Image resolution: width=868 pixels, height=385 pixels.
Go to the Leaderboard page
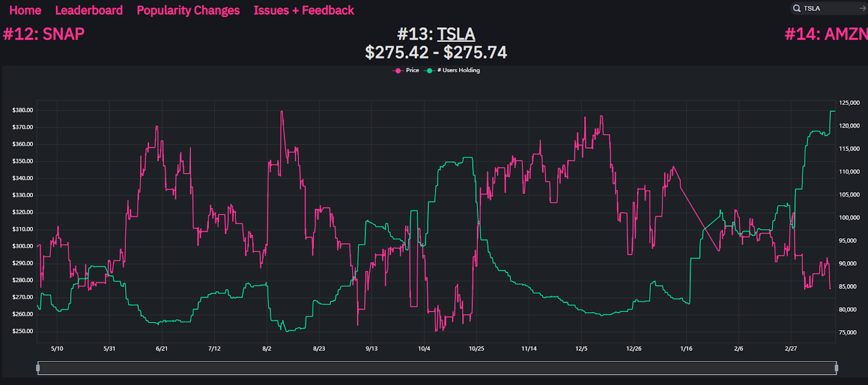click(89, 10)
